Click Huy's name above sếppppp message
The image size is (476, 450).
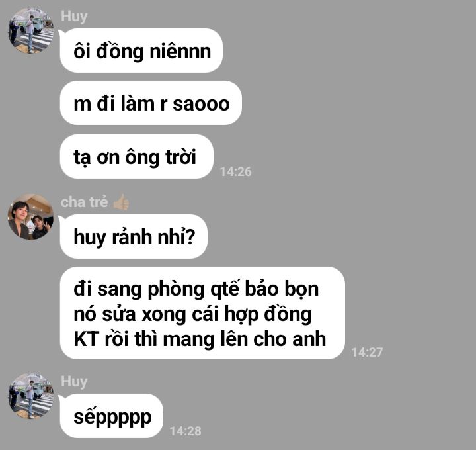click(x=74, y=382)
